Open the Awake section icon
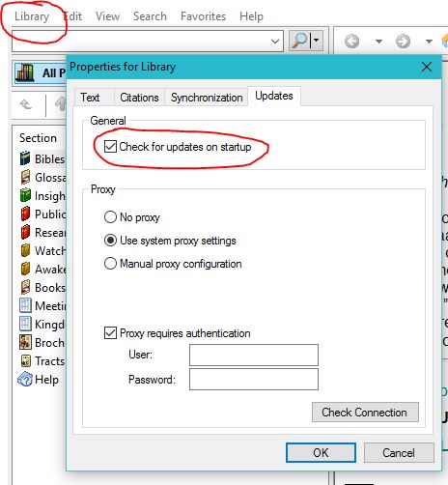448x485 pixels. 25,269
